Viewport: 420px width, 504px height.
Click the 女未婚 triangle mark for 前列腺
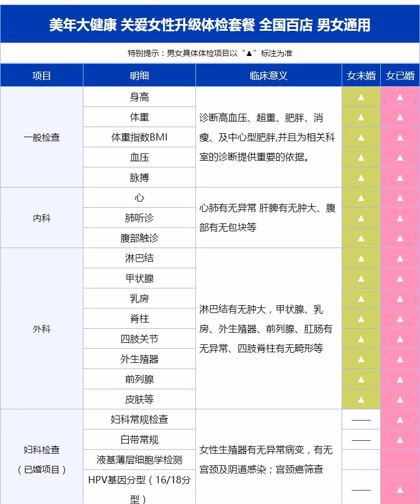pyautogui.click(x=361, y=380)
